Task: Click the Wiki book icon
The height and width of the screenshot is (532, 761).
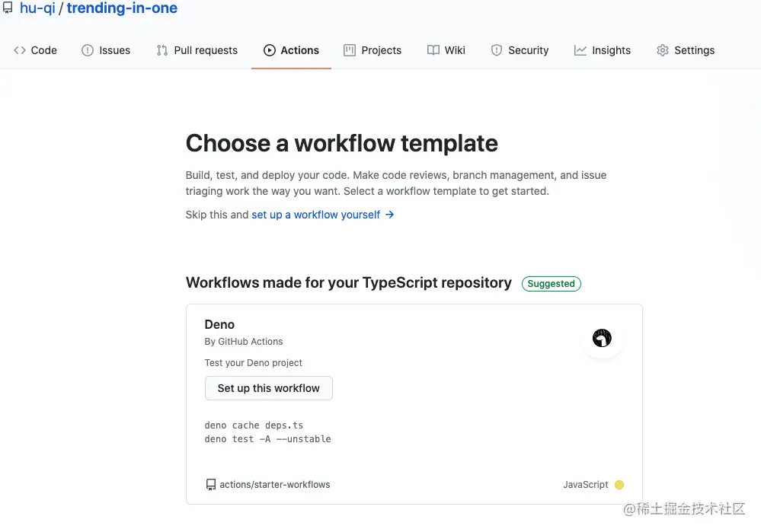Action: (433, 50)
